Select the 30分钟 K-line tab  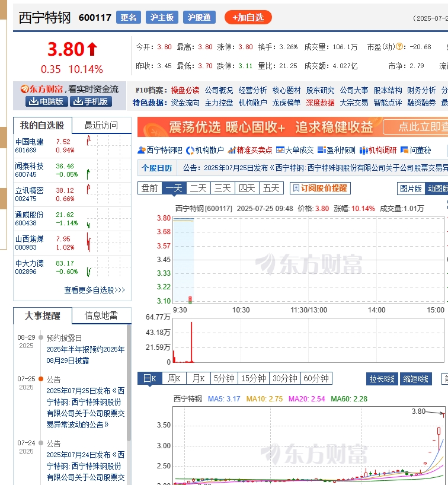(x=285, y=378)
